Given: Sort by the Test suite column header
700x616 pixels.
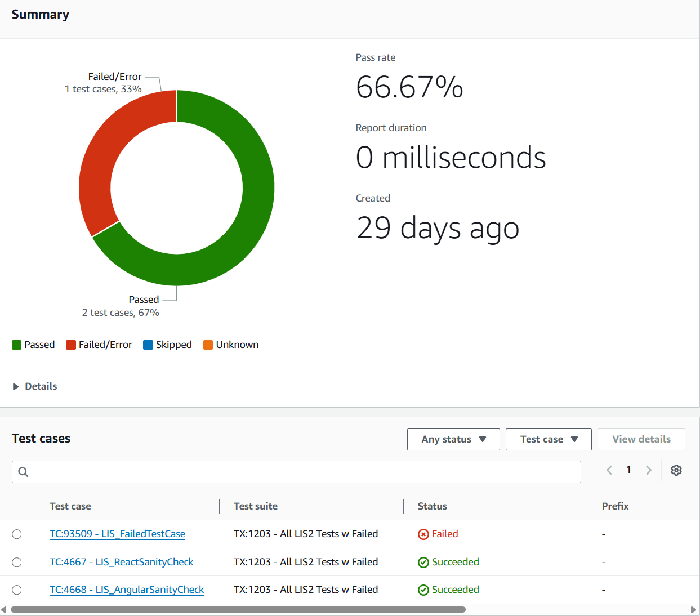Looking at the screenshot, I should tap(256, 506).
